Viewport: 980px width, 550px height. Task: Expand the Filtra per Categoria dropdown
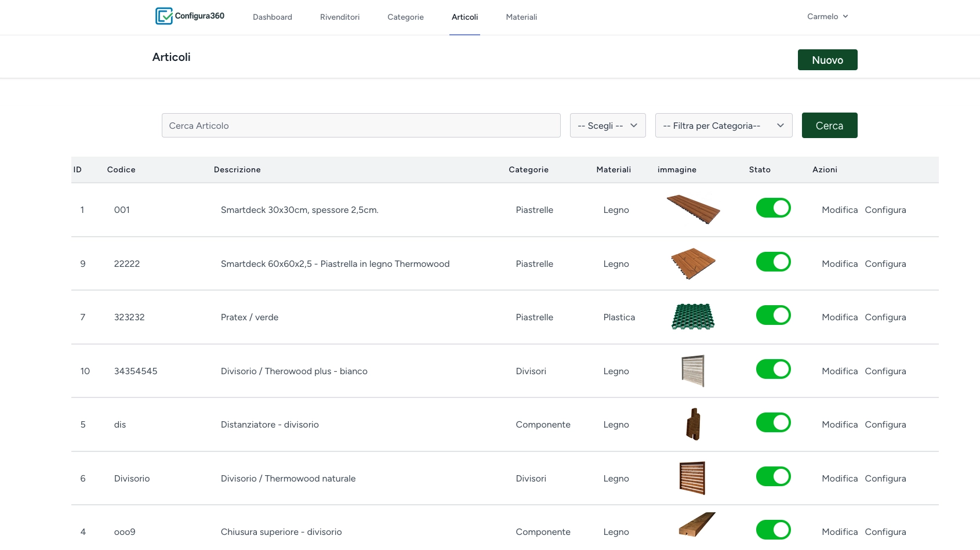click(x=723, y=125)
